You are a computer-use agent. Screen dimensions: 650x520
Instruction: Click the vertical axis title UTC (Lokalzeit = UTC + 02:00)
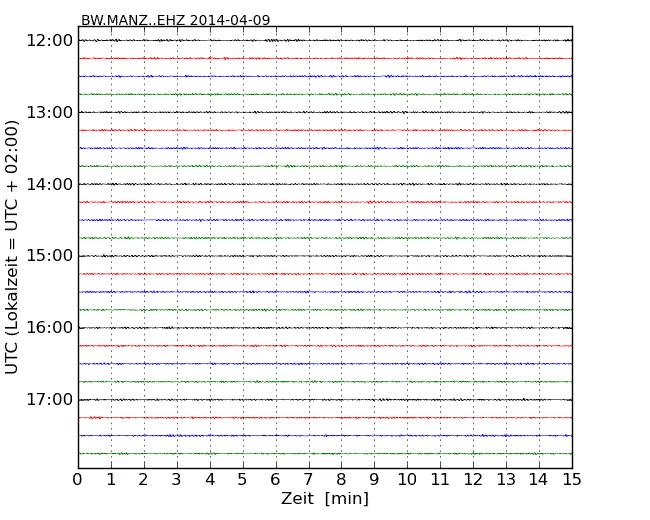[12, 247]
